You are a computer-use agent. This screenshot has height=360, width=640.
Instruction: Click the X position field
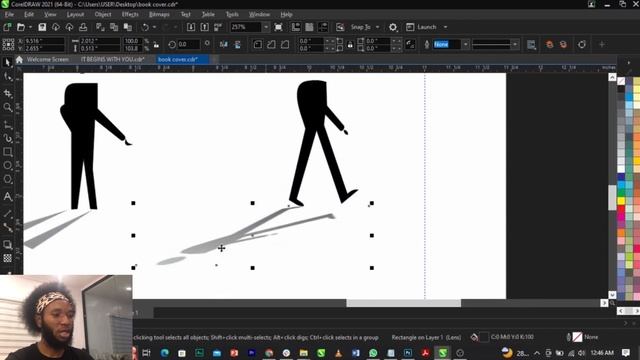tap(44, 41)
